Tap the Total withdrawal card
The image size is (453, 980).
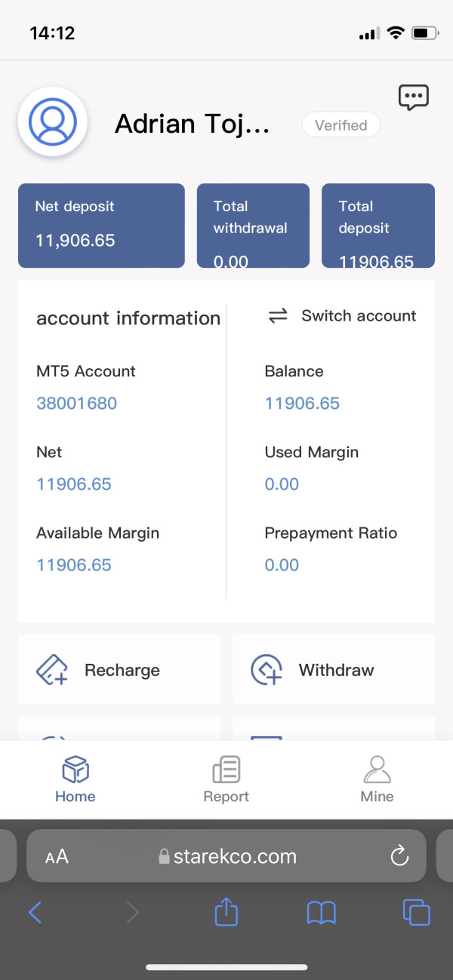point(253,225)
